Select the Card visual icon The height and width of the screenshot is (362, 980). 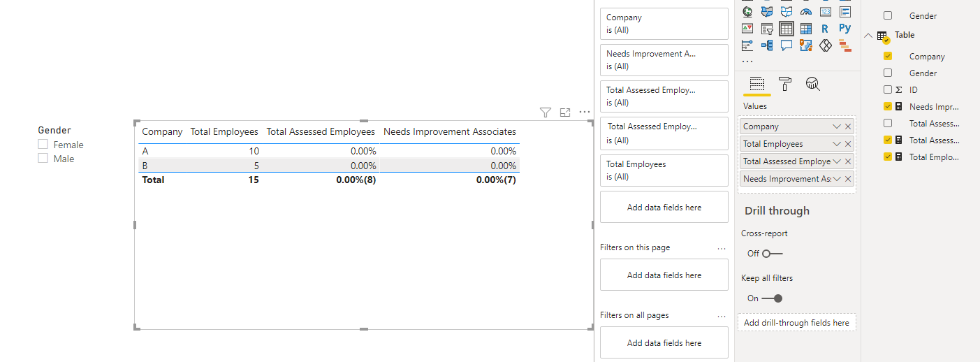coord(826,11)
